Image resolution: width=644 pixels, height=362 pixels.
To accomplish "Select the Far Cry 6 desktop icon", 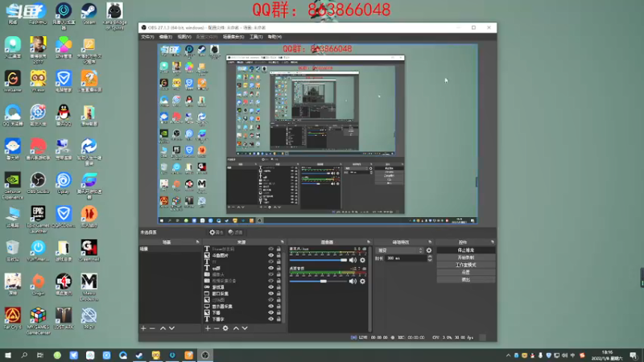I will [12, 319].
